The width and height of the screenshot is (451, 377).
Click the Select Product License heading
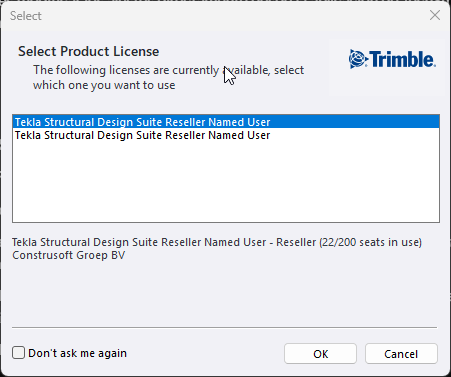pos(88,51)
